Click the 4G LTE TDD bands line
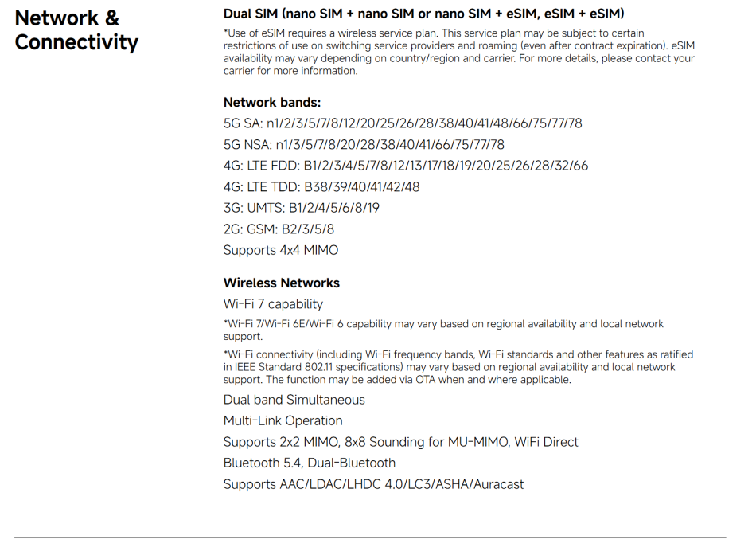756x555 pixels. (x=321, y=187)
